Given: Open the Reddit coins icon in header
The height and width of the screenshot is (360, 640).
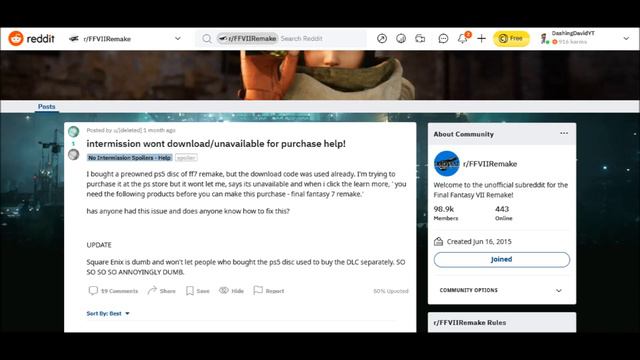Looking at the screenshot, I should [x=401, y=38].
